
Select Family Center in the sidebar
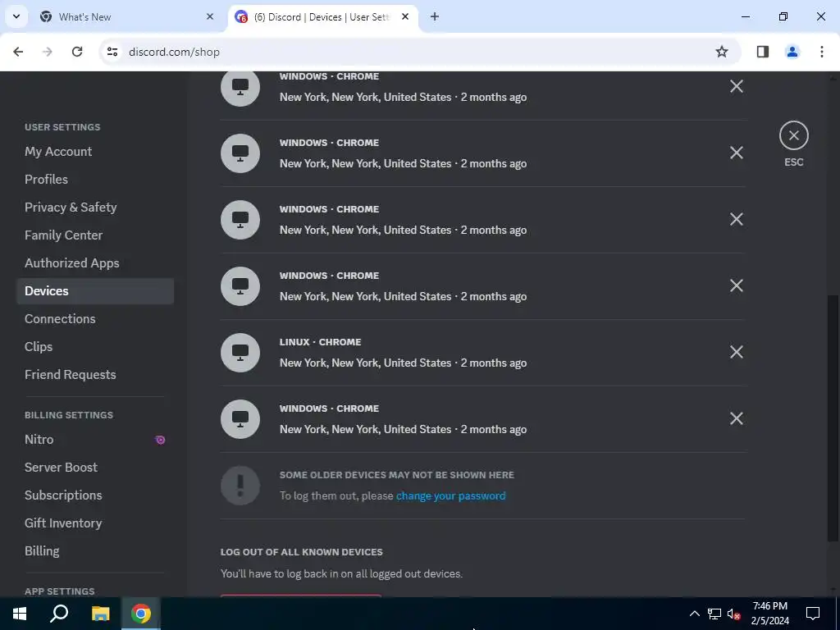pos(63,235)
